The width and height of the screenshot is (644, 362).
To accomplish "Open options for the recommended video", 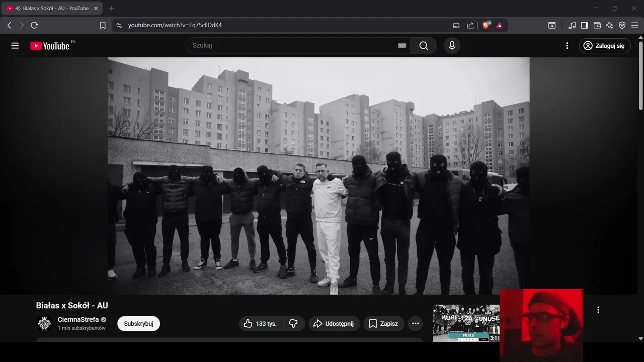I will click(598, 310).
